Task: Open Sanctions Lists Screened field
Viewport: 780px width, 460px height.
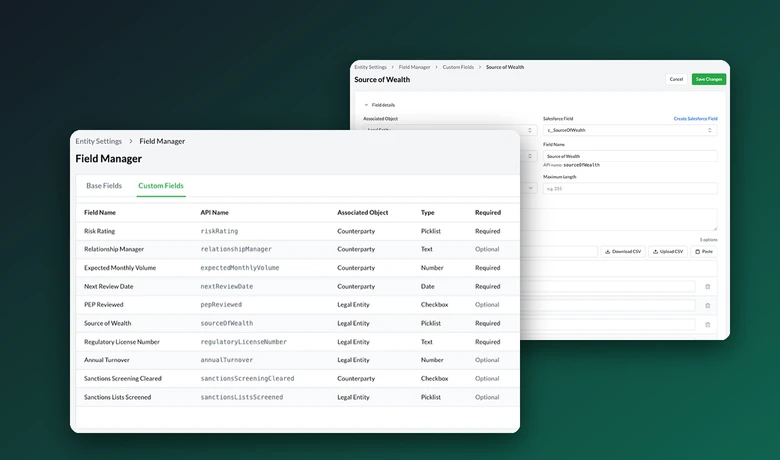Action: pos(297,397)
